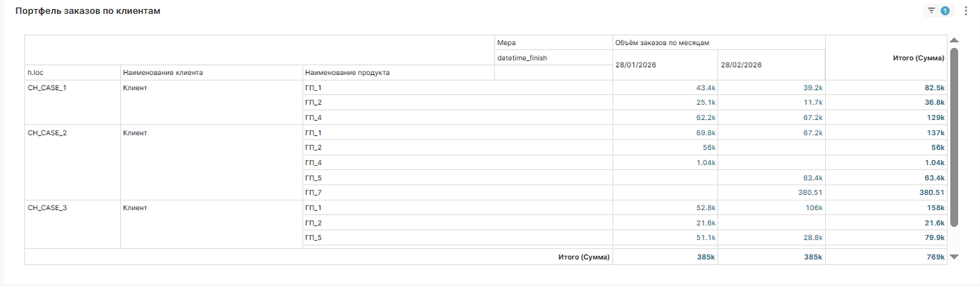
Task: Click the table's scroll-down arrow
Action: coord(954,257)
